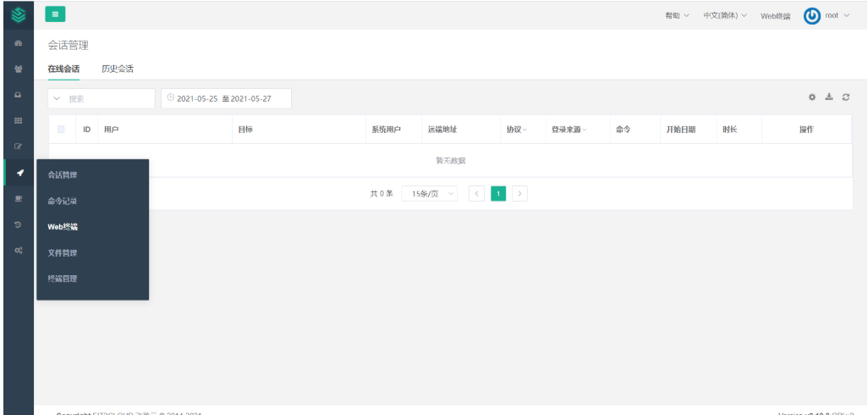
Task: Click the 操作 column header
Action: pyautogui.click(x=806, y=130)
